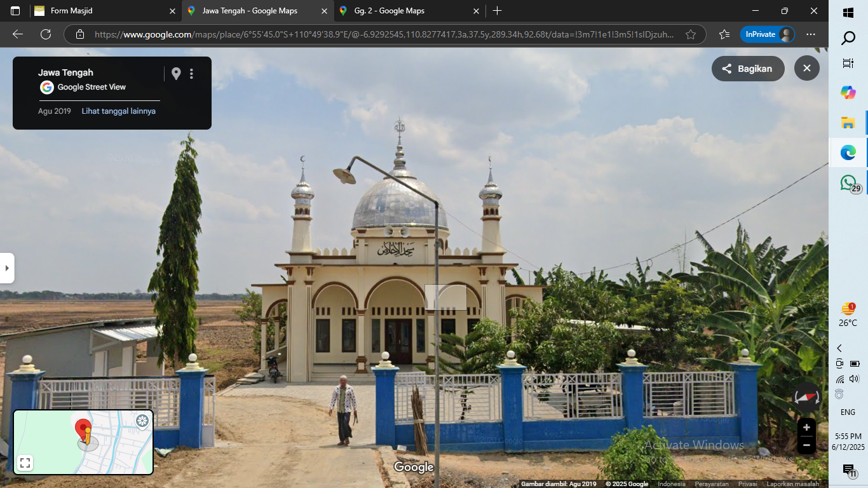Expand the minimap to fullscreen

(x=25, y=463)
